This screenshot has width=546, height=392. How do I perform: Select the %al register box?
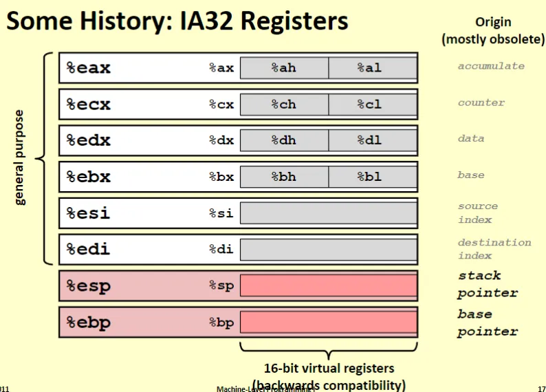(x=372, y=68)
